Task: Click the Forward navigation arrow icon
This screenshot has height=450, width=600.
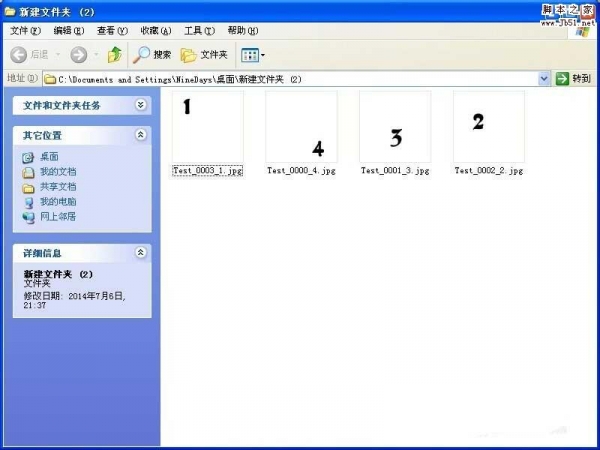Action: (78, 55)
